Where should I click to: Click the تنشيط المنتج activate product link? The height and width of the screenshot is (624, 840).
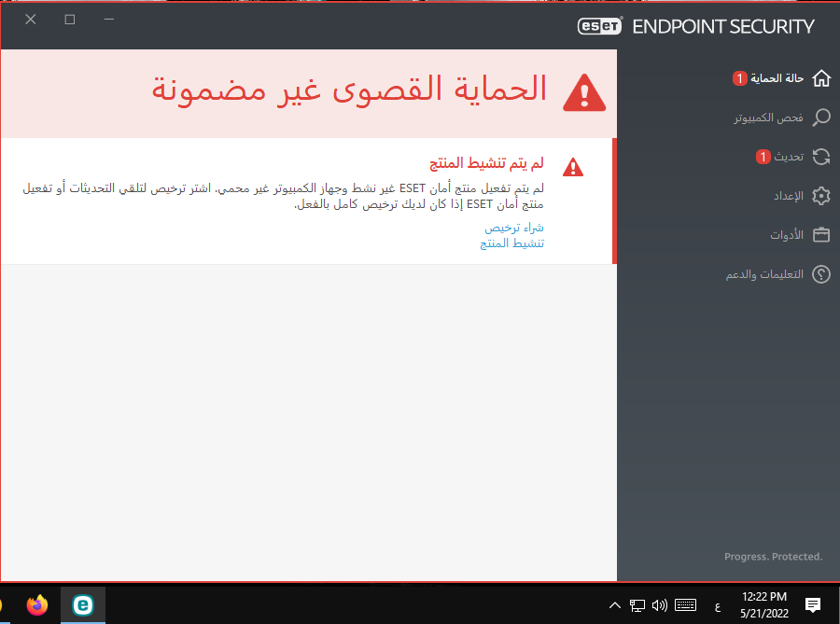[x=511, y=243]
